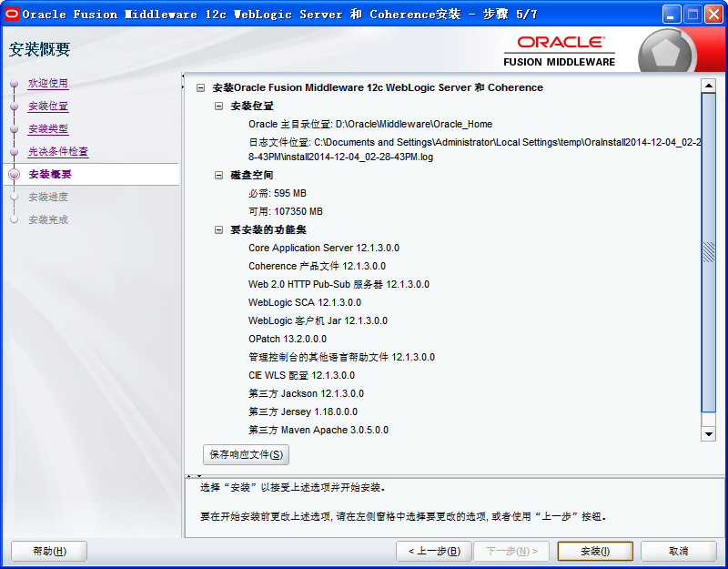Close the installer window
Screen dimensions: 728x569
pos(713,15)
